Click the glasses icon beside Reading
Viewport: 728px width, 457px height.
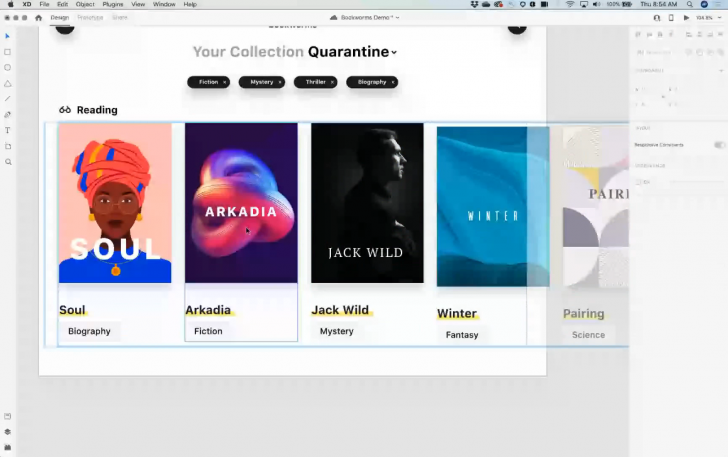click(x=65, y=110)
